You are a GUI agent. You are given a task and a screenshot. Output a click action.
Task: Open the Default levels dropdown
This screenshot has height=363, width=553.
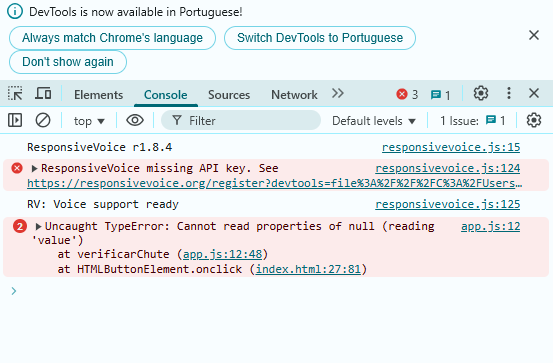pos(374,121)
